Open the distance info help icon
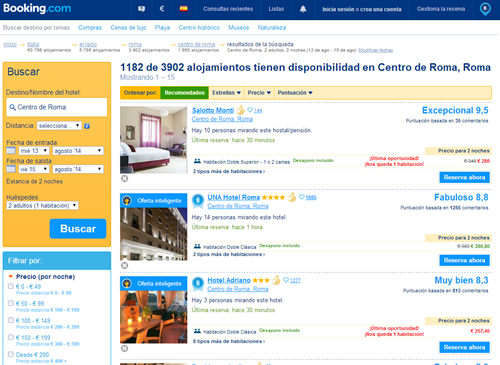Screen dimensions: 500x365 coord(87,126)
